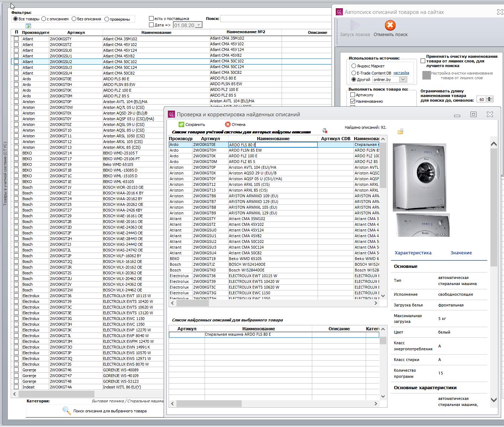The width and height of the screenshot is (504, 427).
Task: Select the GORENJE WS-53123 row in the main table
Action: point(87,381)
